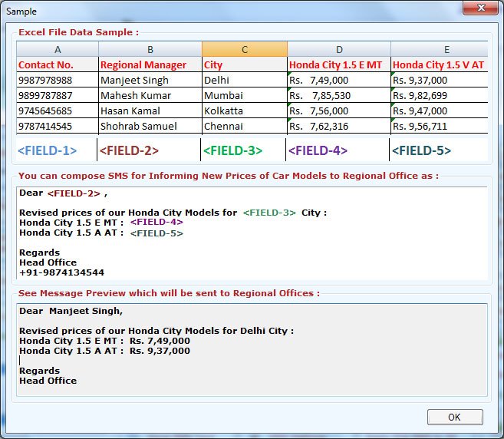Click 'Rs. 7,49,000' in message preview
504x439 pixels.
pos(160,341)
